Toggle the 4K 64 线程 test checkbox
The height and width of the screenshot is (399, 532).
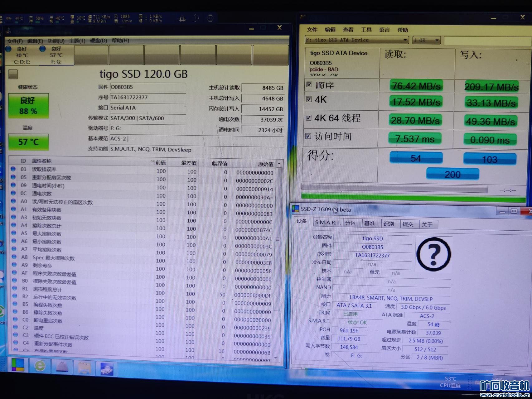coord(308,118)
